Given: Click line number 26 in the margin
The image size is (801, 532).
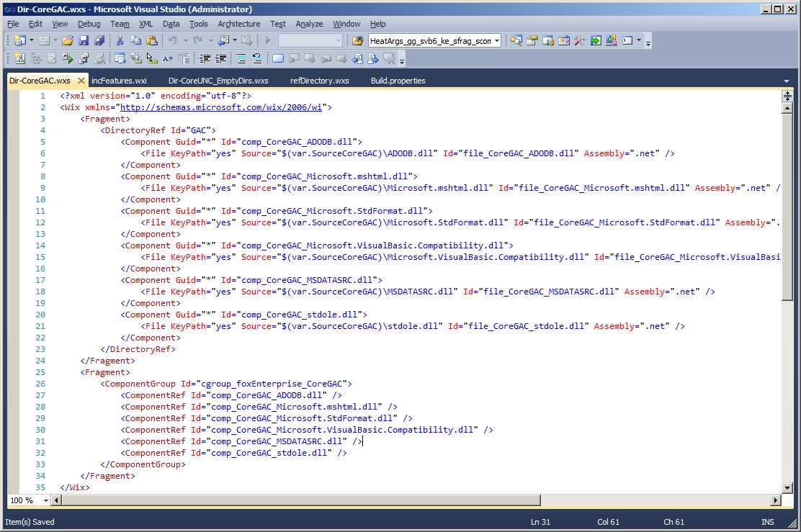Looking at the screenshot, I should [40, 384].
